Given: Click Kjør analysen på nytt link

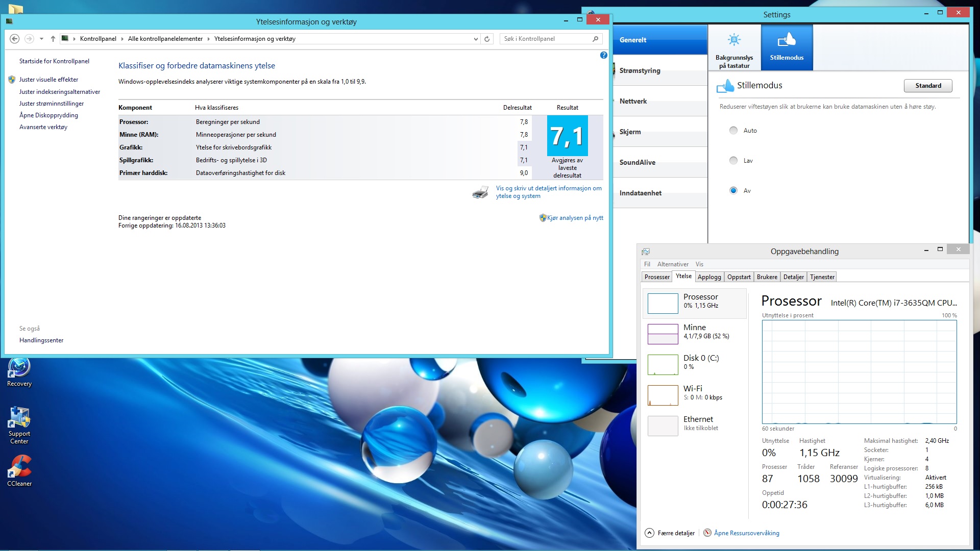Looking at the screenshot, I should tap(575, 218).
